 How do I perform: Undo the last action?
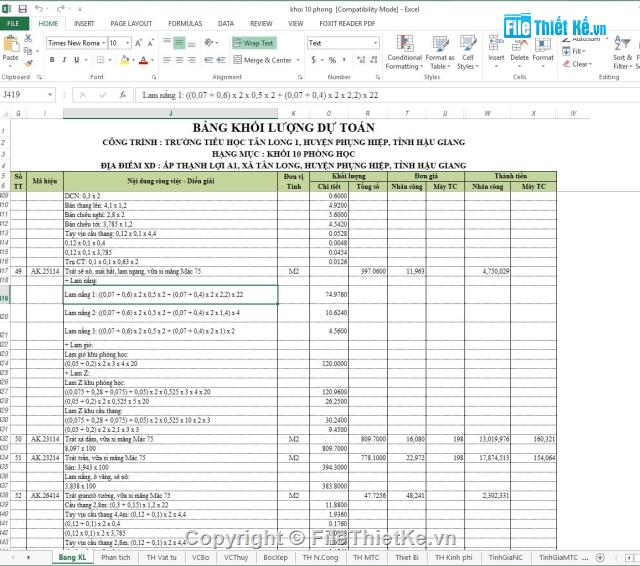(38, 9)
